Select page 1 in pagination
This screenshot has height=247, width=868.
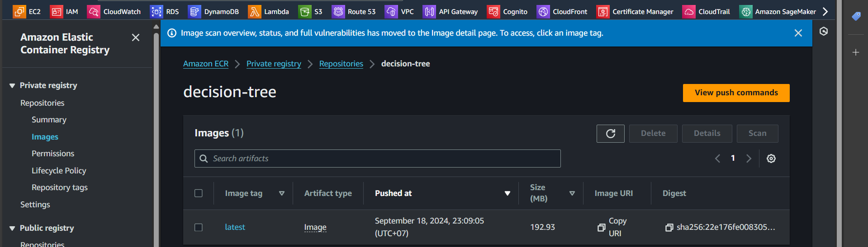point(733,158)
